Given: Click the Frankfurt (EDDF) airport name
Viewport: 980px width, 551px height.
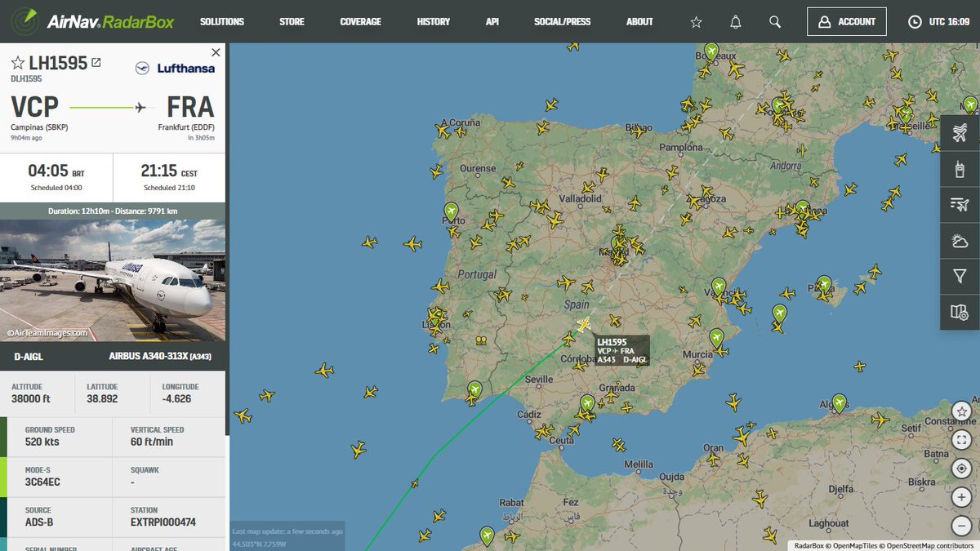Looking at the screenshot, I should [x=186, y=127].
